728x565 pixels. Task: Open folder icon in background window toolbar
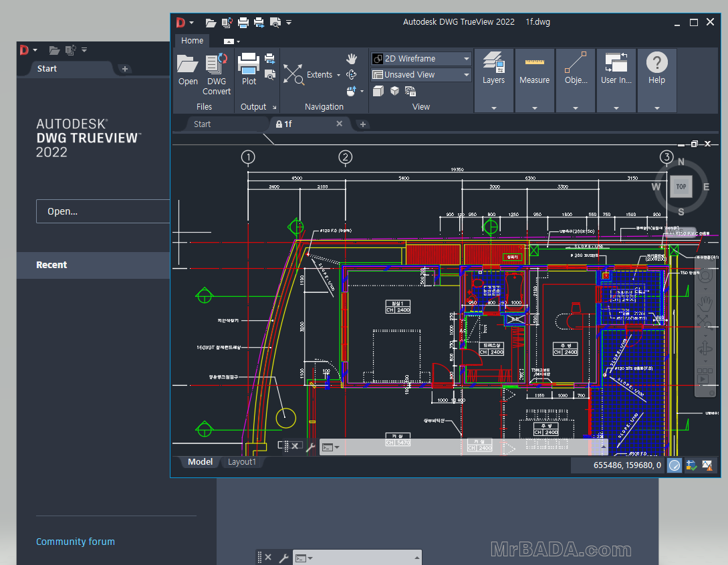[54, 49]
